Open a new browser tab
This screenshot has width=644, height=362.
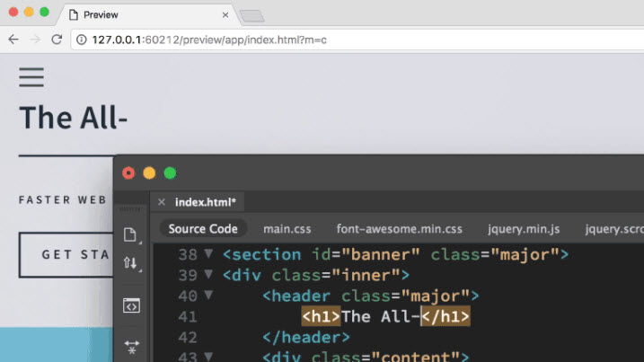tap(251, 16)
